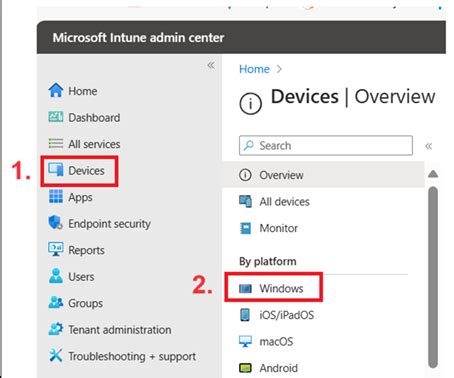Click the Microsoft Intune admin center title
Viewport: 454px width, 378px height.
(138, 38)
